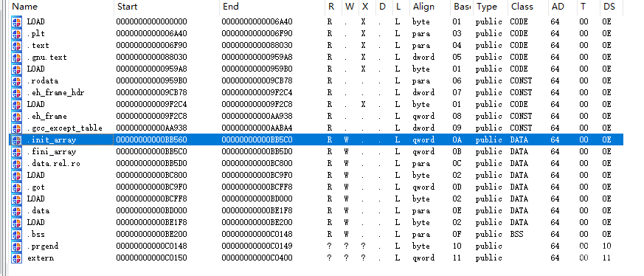This screenshot has height=276, width=644.
Task: Click start address 0000000000006A40
Action: [151, 34]
